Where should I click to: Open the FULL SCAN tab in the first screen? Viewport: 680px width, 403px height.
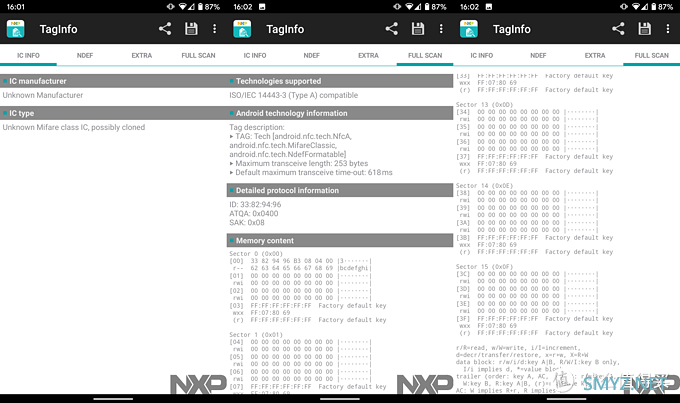pos(198,56)
